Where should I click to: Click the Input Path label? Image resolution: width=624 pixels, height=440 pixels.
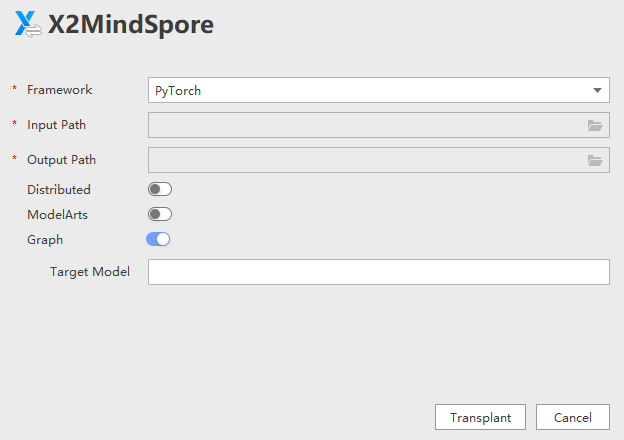pyautogui.click(x=57, y=125)
